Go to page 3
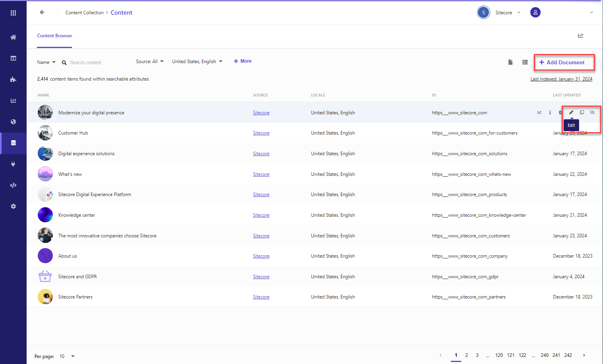The width and height of the screenshot is (603, 364). [477, 355]
